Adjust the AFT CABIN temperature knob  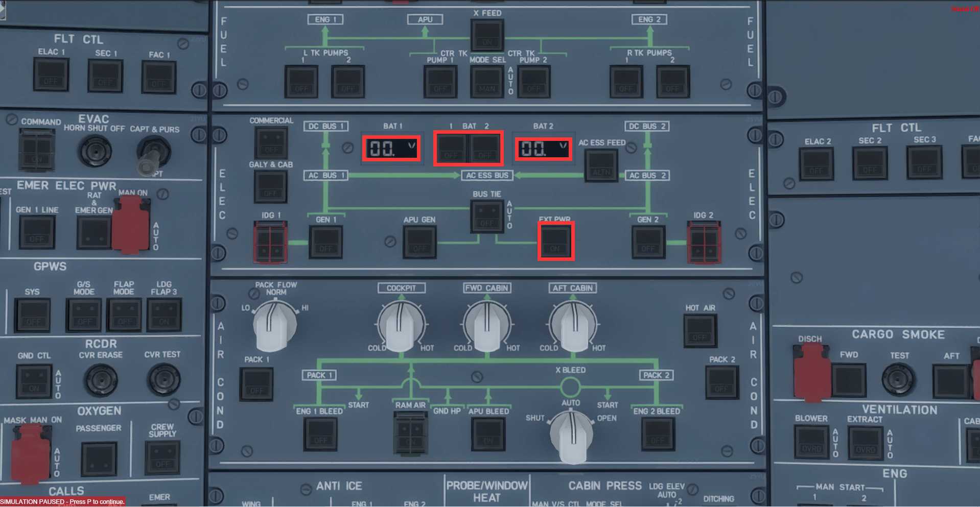pyautogui.click(x=573, y=326)
